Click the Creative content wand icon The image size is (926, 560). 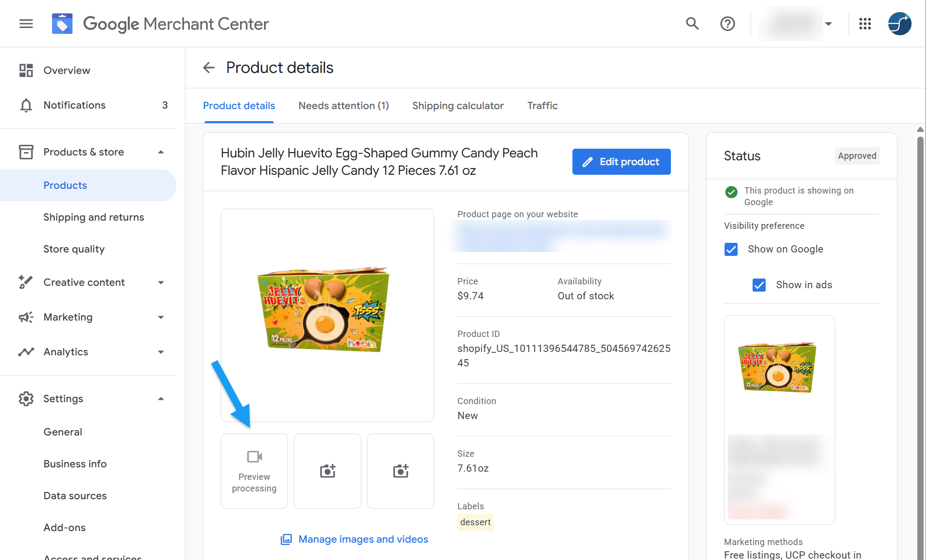(x=26, y=282)
